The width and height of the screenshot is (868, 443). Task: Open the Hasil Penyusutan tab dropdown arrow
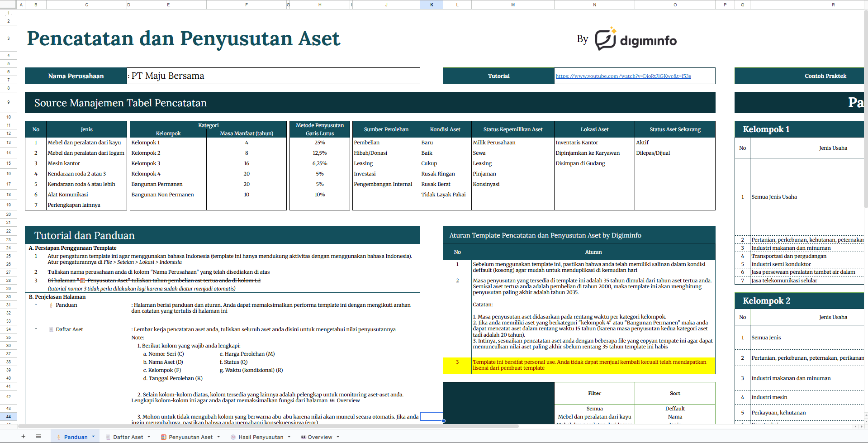coord(289,437)
